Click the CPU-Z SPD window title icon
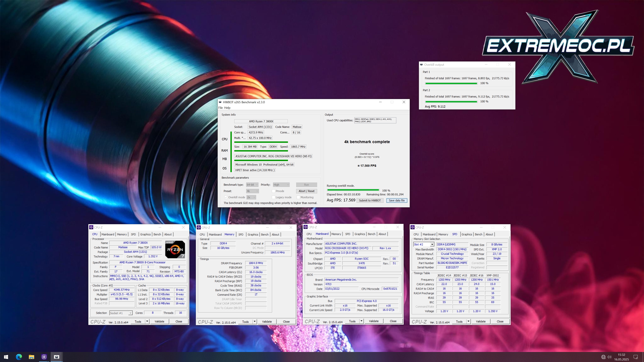 point(413,227)
